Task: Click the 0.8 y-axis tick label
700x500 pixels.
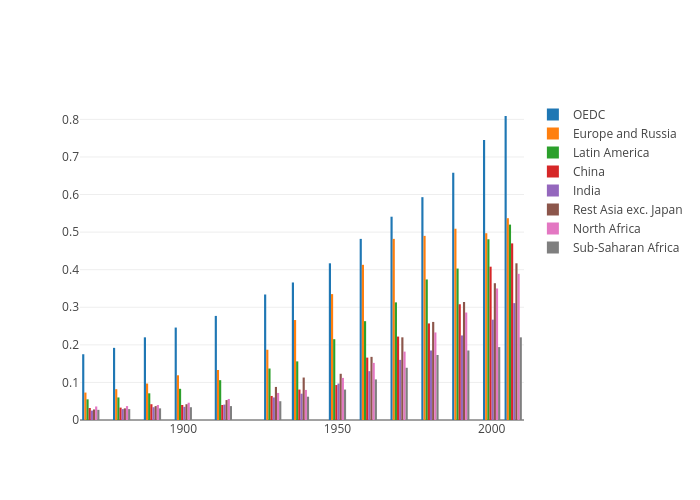Action: [x=71, y=119]
